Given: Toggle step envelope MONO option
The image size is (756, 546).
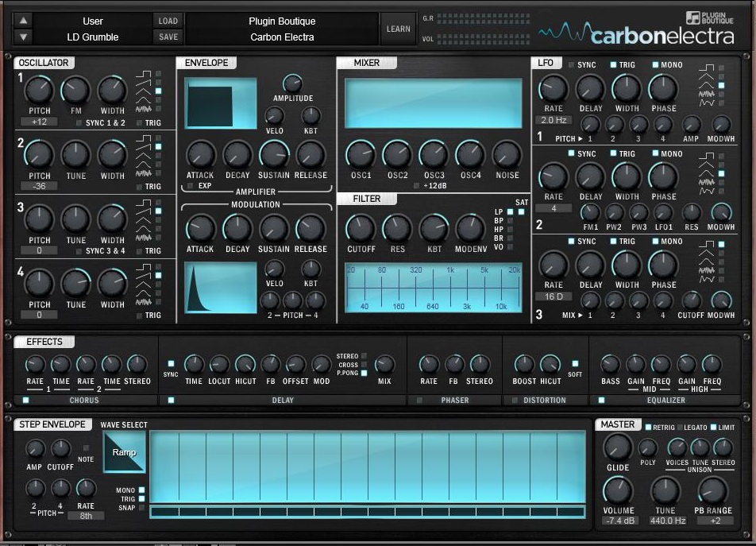Looking at the screenshot, I should (x=141, y=490).
